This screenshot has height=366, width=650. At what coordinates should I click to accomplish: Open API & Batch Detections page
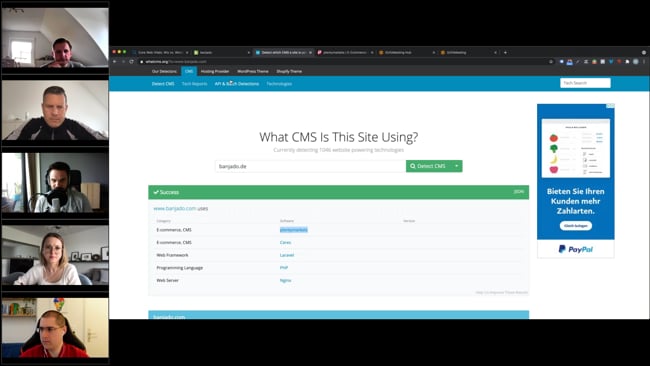pyautogui.click(x=237, y=84)
